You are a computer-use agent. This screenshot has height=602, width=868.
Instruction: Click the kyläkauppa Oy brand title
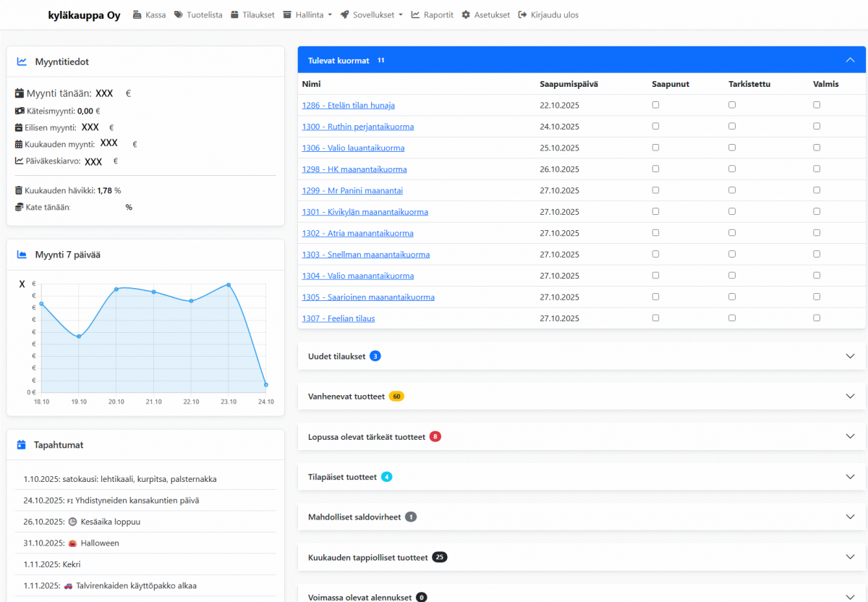[84, 15]
